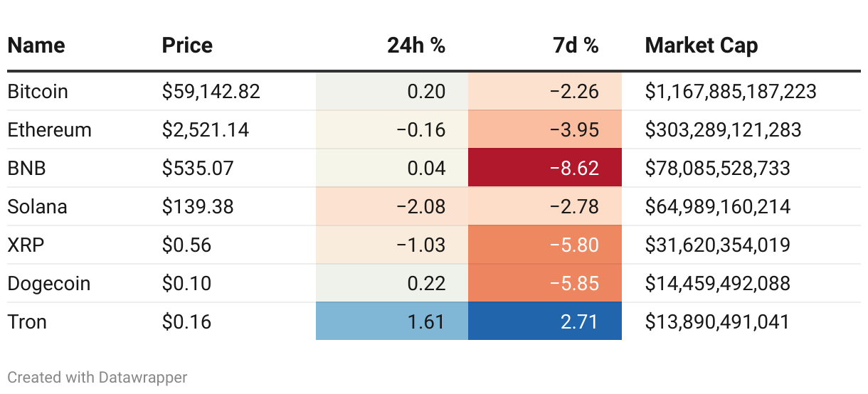
Task: Click the 7d % column header
Action: [576, 46]
